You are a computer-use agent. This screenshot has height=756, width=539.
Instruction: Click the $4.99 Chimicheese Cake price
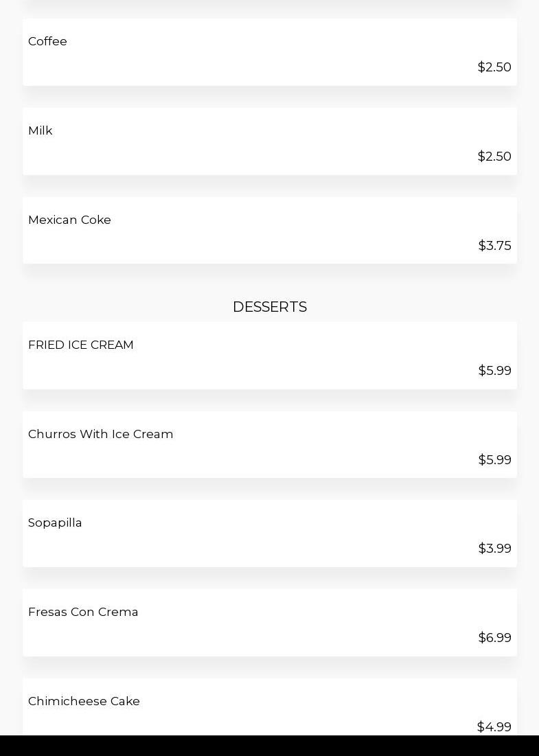tap(494, 726)
